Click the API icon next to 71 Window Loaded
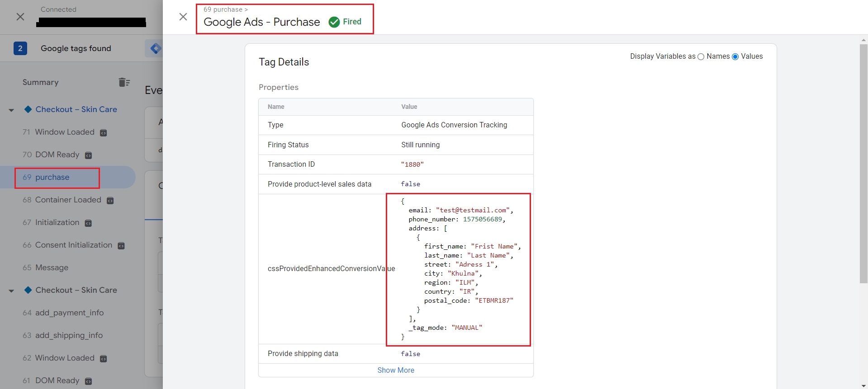 104,133
